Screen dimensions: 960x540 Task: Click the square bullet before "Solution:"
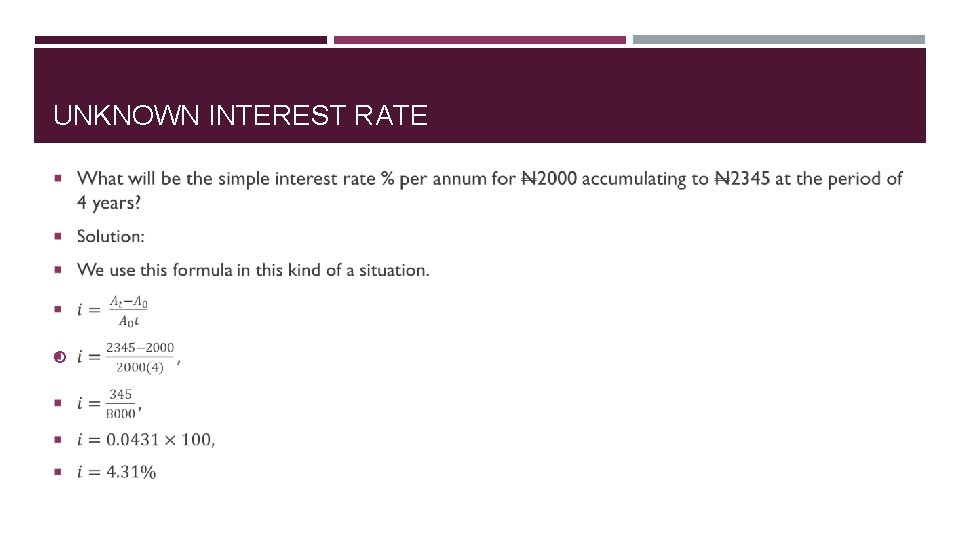coord(59,237)
